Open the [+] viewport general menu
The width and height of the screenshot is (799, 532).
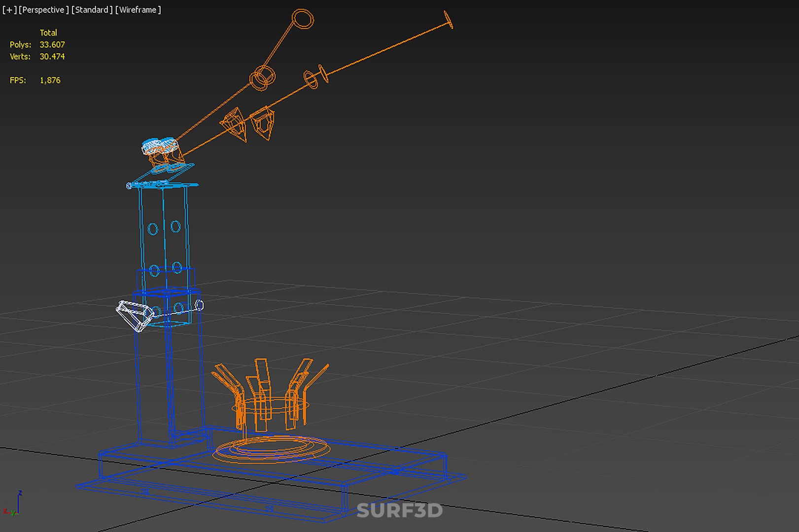(x=9, y=10)
